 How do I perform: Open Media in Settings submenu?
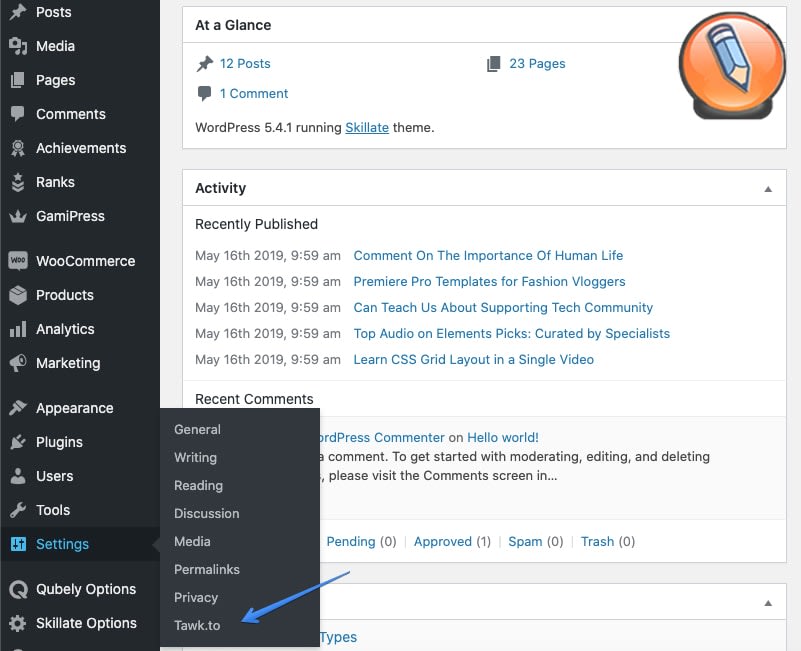(192, 541)
